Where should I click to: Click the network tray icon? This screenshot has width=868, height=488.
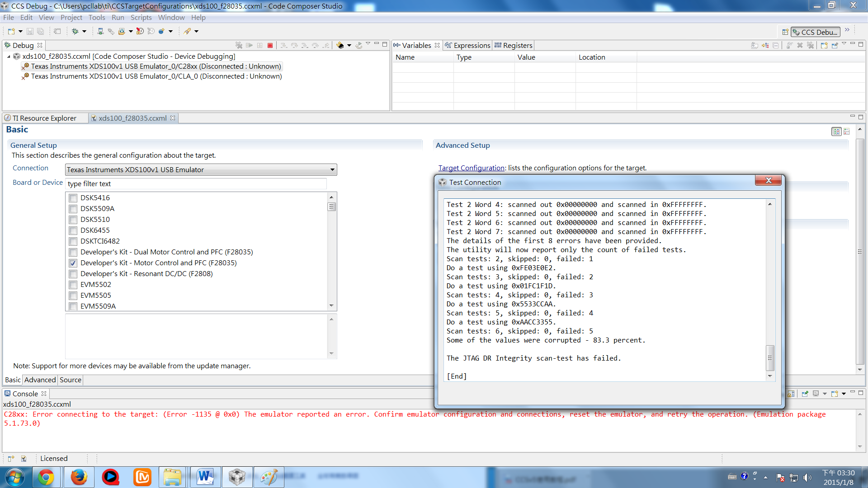click(x=794, y=477)
